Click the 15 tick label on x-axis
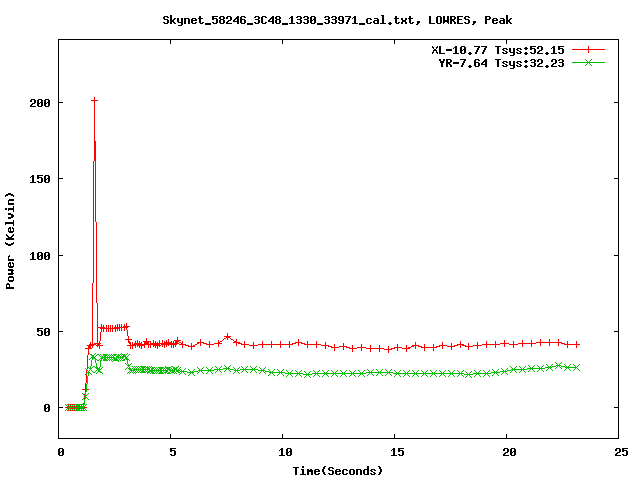 coord(397,452)
